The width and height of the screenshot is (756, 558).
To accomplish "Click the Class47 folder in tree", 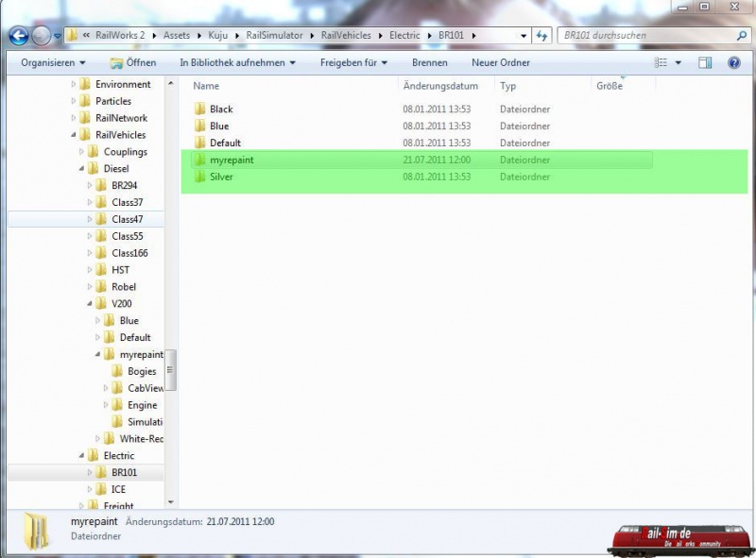I will click(128, 219).
